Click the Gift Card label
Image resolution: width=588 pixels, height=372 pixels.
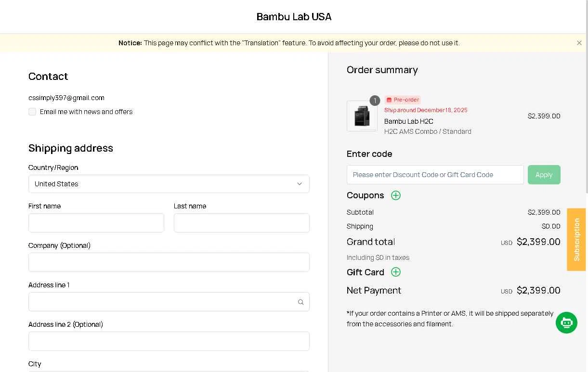tap(365, 272)
